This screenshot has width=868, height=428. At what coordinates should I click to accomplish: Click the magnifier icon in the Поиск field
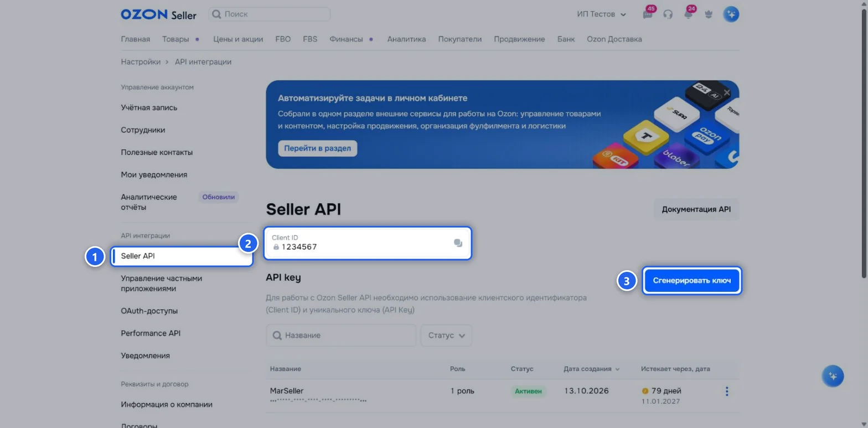point(217,14)
